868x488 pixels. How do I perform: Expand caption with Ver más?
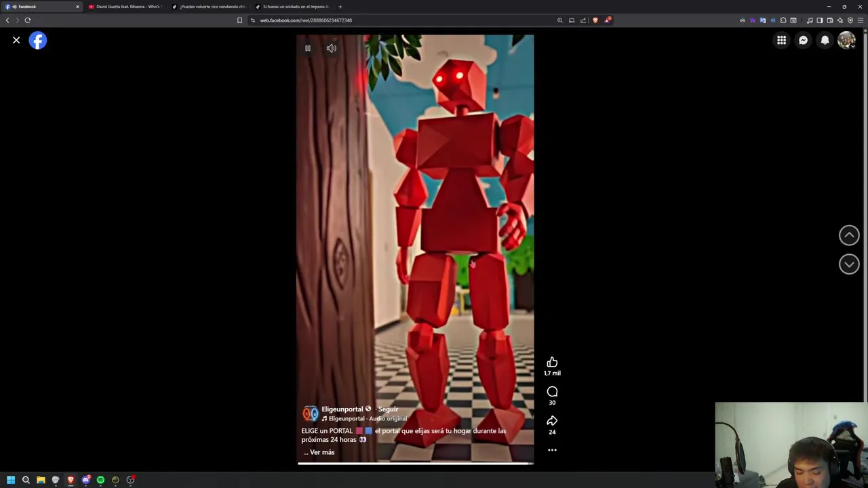click(x=322, y=452)
